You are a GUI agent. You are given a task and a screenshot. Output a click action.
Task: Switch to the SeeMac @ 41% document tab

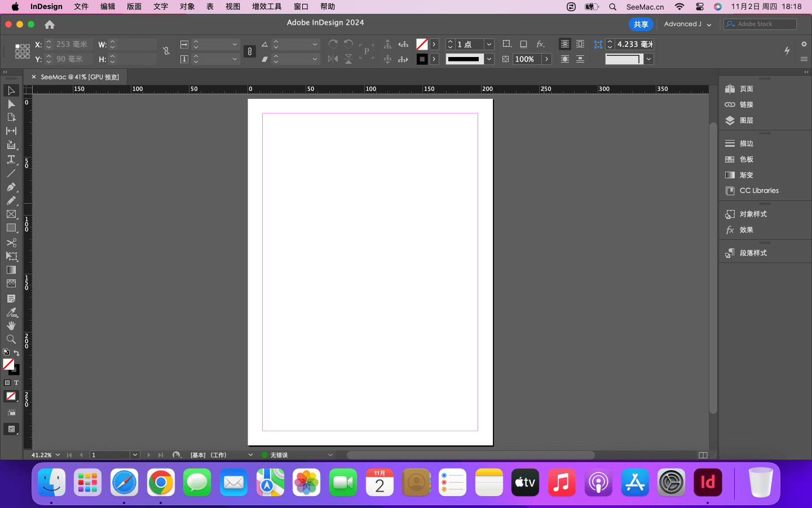point(79,77)
